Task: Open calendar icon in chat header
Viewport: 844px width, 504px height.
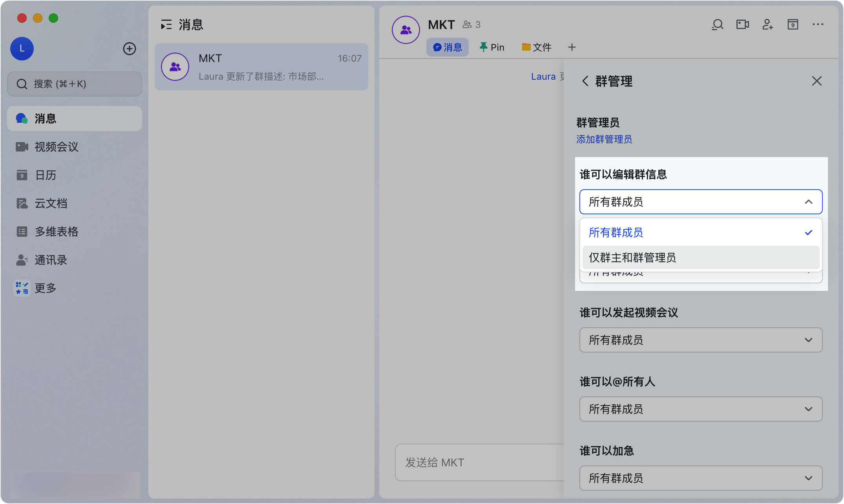Action: coord(793,25)
